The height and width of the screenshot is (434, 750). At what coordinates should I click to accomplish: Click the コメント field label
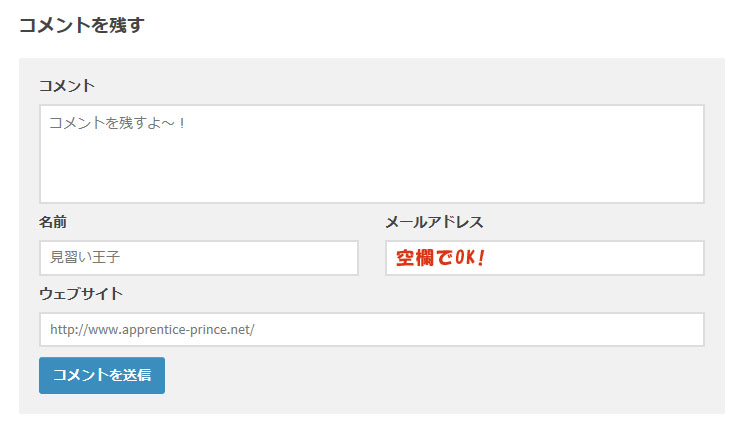67,86
